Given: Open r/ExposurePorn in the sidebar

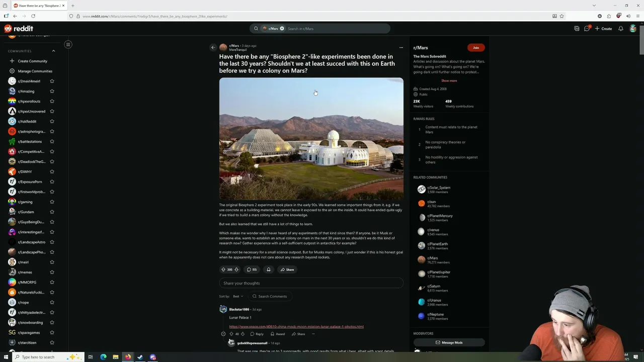Looking at the screenshot, I should click(x=30, y=182).
